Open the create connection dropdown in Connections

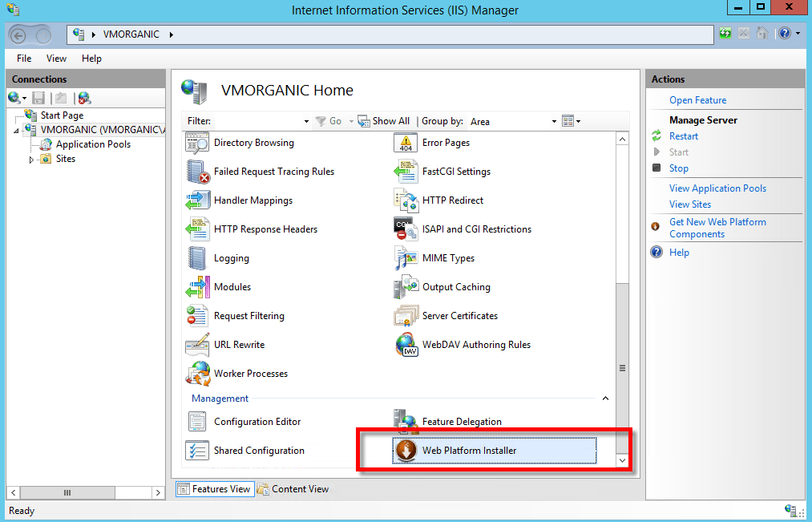tap(24, 99)
